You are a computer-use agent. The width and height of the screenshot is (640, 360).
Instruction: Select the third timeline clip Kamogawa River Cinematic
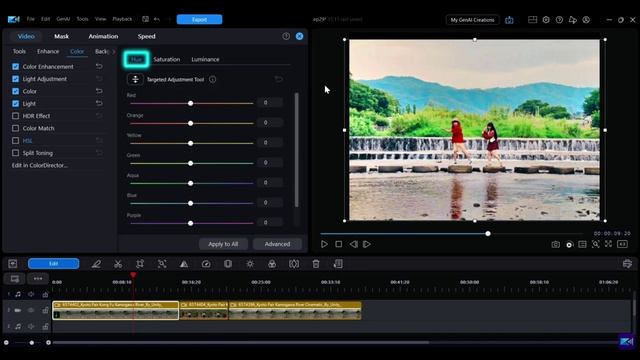(295, 310)
